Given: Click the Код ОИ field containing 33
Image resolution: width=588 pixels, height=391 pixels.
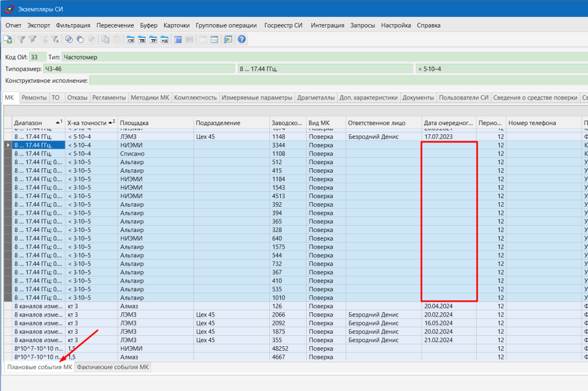Looking at the screenshot, I should pos(37,57).
